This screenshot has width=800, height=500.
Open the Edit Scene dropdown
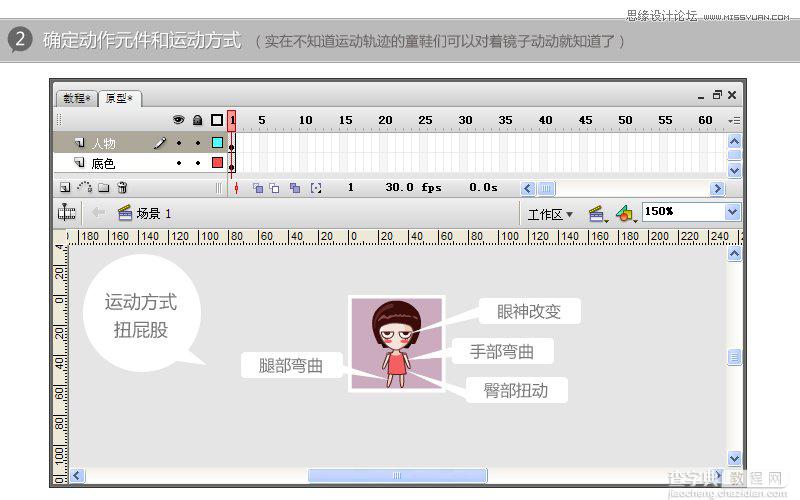pos(598,214)
